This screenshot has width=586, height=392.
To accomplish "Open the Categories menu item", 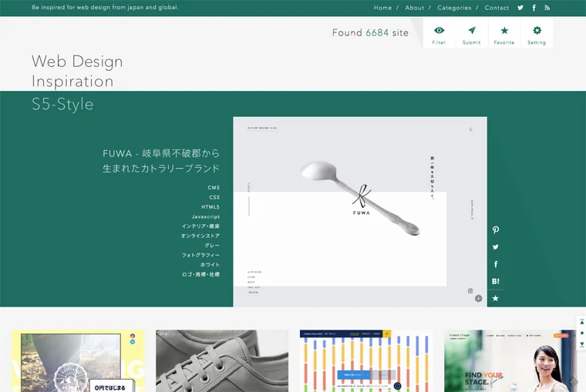I will [x=454, y=8].
